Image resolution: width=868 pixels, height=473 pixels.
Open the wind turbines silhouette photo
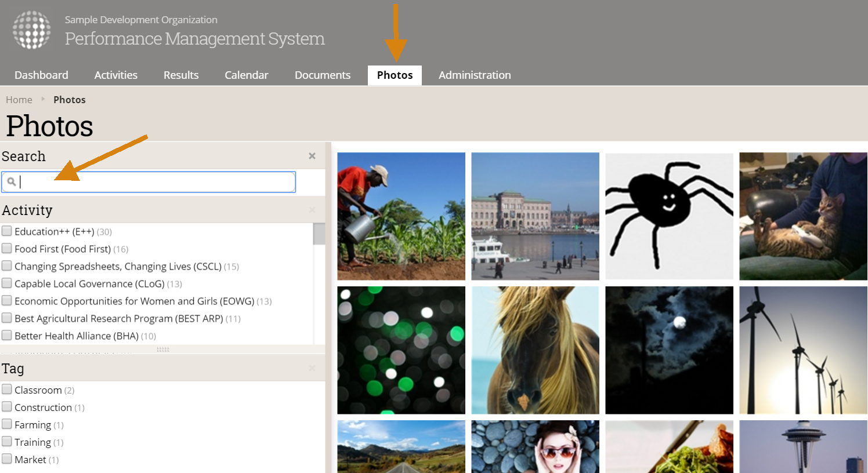point(804,350)
